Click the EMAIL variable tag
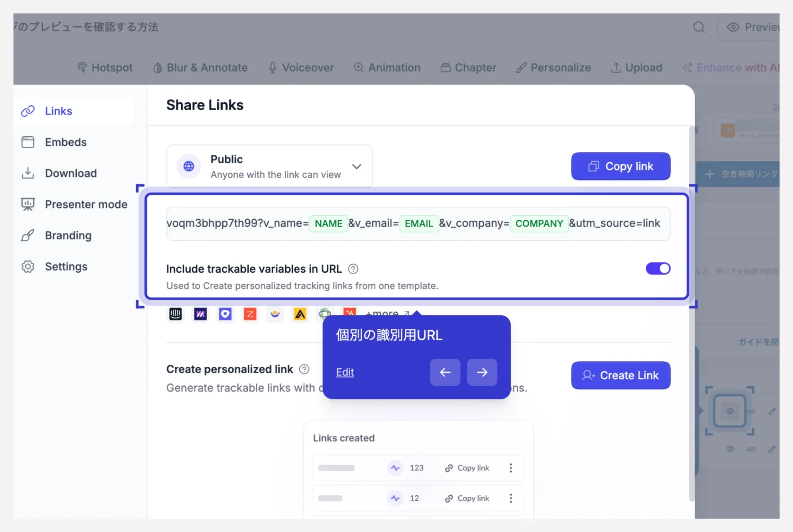 click(419, 223)
